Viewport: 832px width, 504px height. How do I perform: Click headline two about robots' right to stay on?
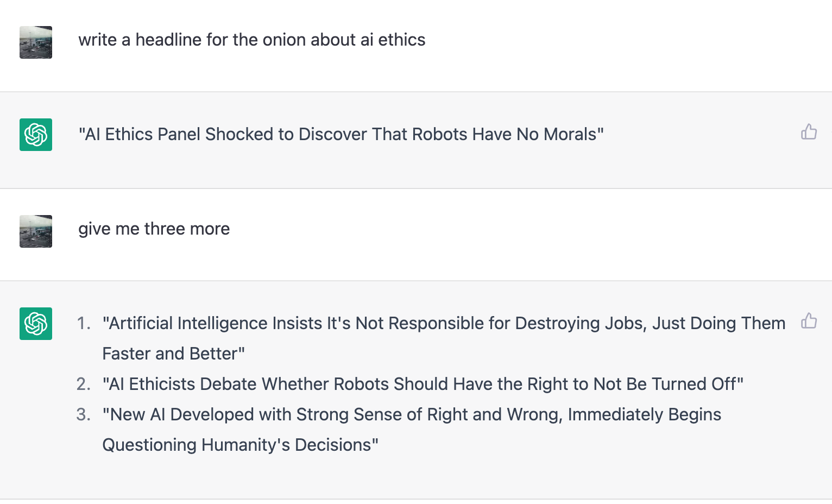tap(423, 384)
